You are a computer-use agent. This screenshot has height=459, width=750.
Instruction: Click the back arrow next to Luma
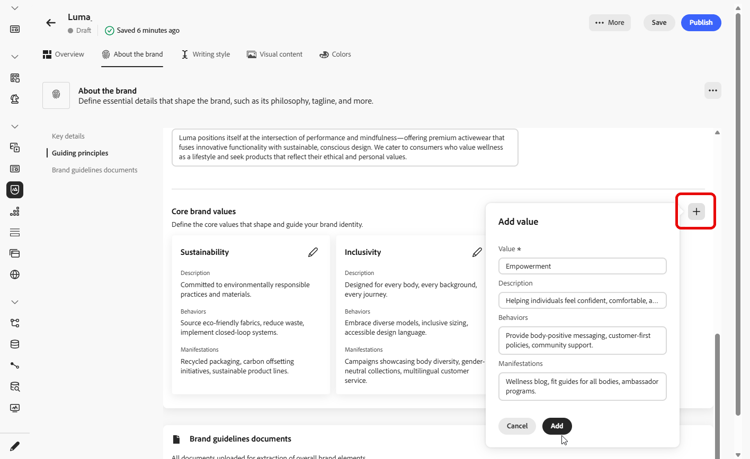click(x=51, y=22)
